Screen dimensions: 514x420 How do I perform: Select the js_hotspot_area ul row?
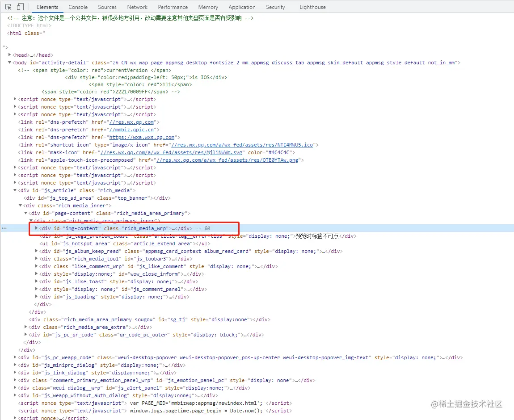click(x=125, y=244)
